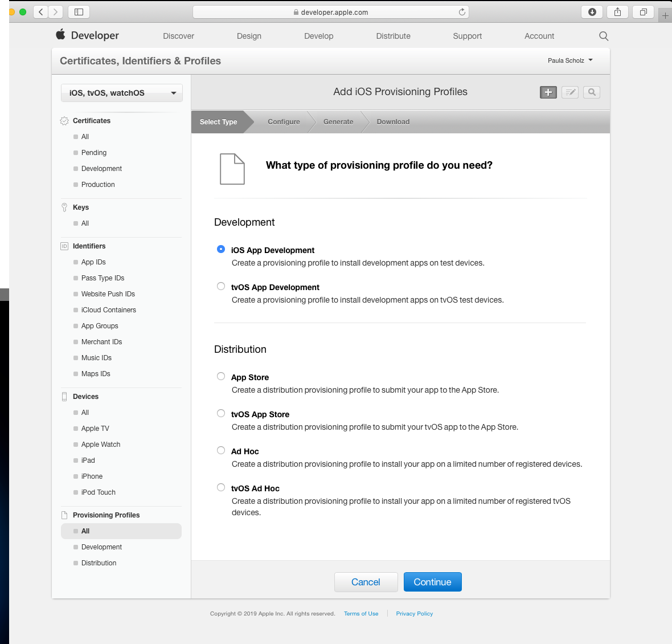Select the Ad Hoc distribution radio button

tap(221, 450)
